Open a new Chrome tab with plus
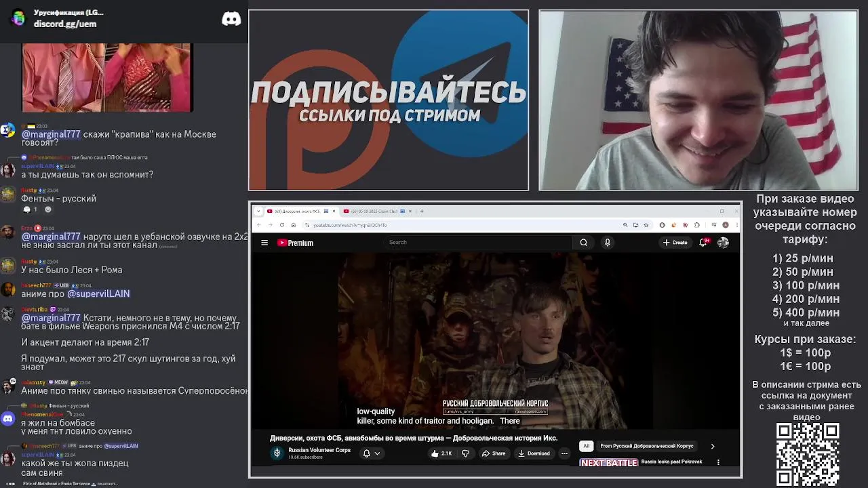Screen dimensions: 868x488 pos(422,211)
